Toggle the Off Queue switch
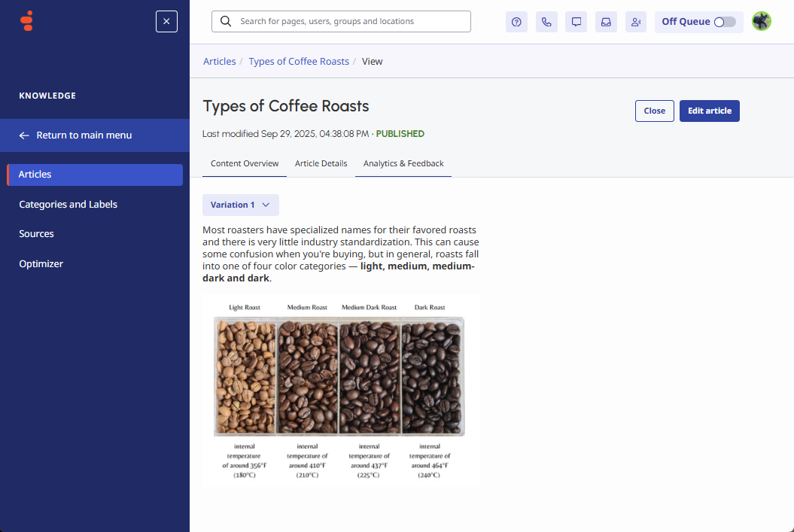 (725, 22)
